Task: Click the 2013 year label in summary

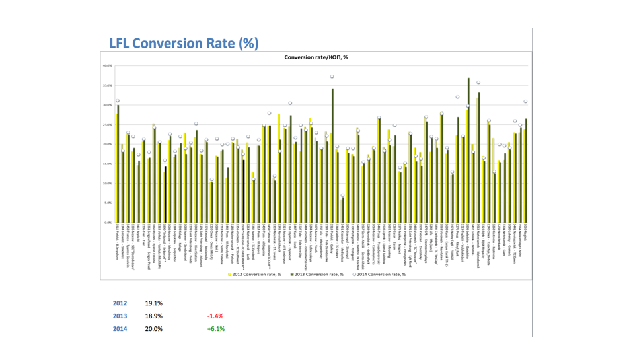Action: (x=120, y=316)
